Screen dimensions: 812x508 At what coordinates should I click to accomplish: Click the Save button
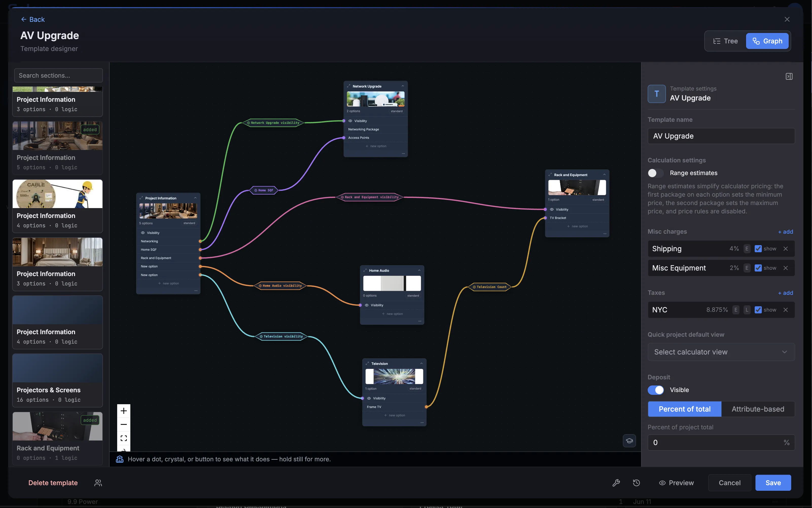pyautogui.click(x=773, y=483)
